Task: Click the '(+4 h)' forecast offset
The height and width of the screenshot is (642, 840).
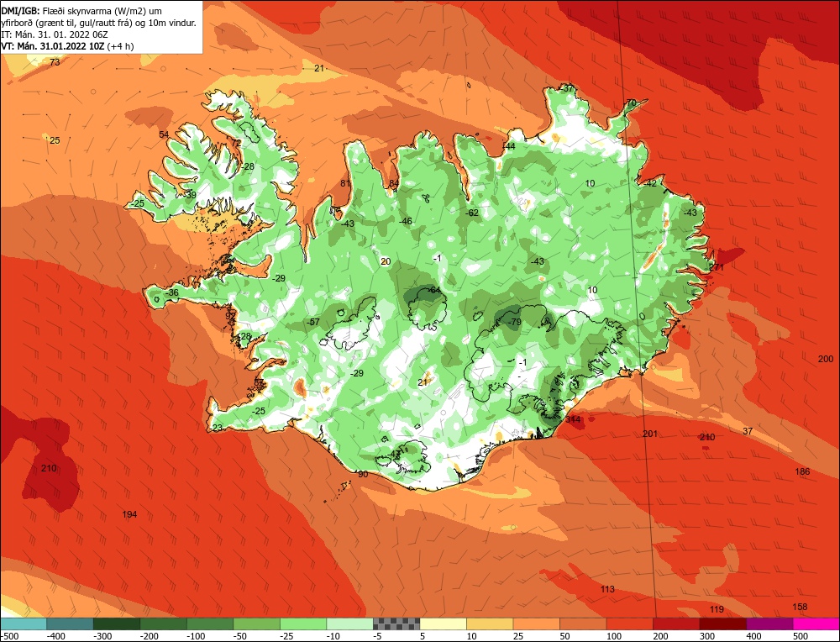Action: coord(120,46)
